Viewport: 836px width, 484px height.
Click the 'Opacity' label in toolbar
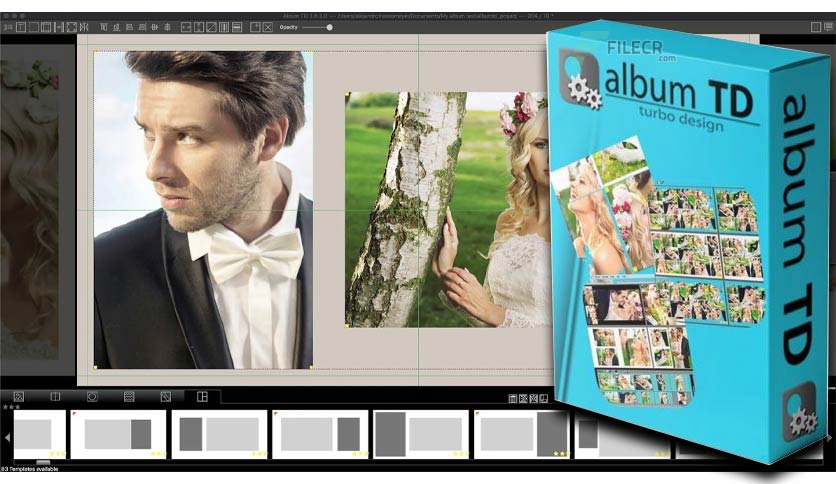(x=288, y=27)
